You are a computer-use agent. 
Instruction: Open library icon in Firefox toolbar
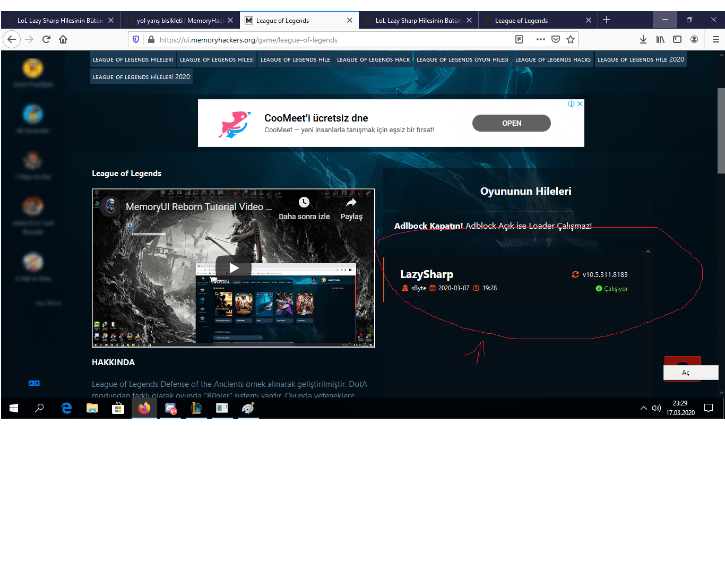pos(660,39)
